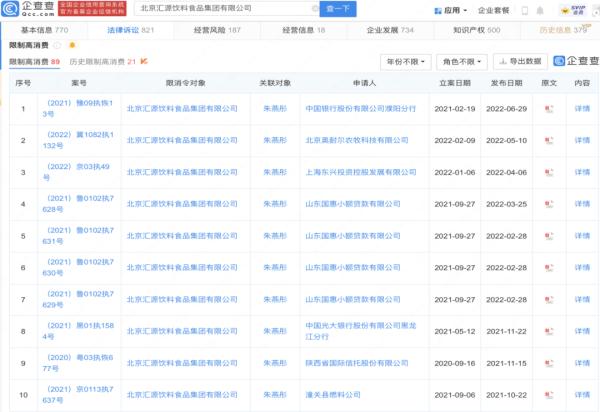Open PDF original for row 3
Viewport: 600px width, 412px height.
point(549,173)
